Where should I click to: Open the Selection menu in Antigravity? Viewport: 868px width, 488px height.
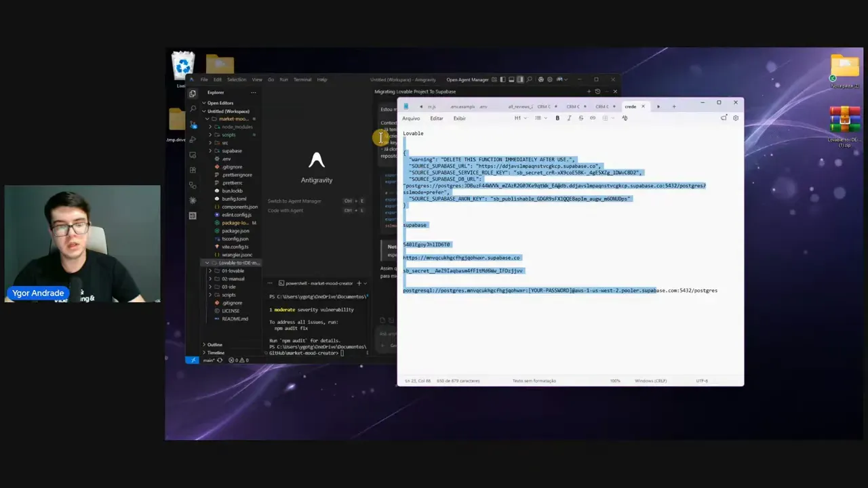click(237, 79)
